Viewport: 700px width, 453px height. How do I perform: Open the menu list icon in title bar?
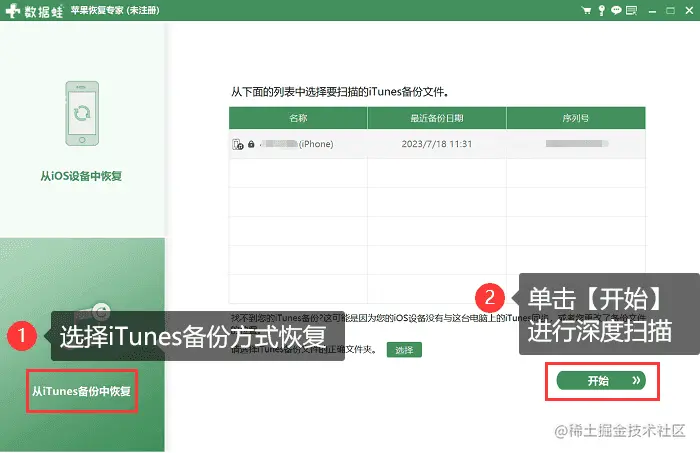tap(631, 10)
